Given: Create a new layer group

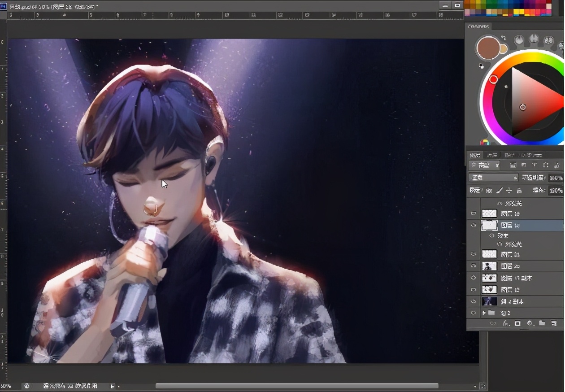Looking at the screenshot, I should tap(542, 323).
